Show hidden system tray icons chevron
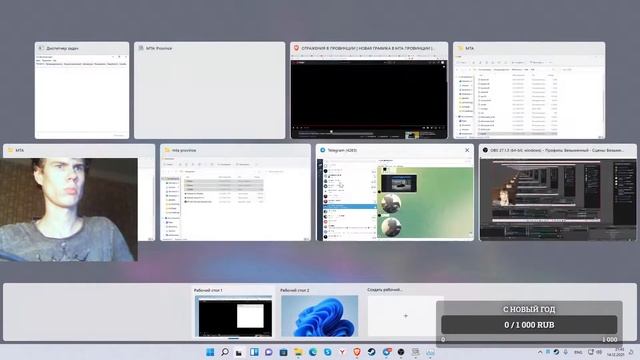640x360 pixels. [x=540, y=352]
